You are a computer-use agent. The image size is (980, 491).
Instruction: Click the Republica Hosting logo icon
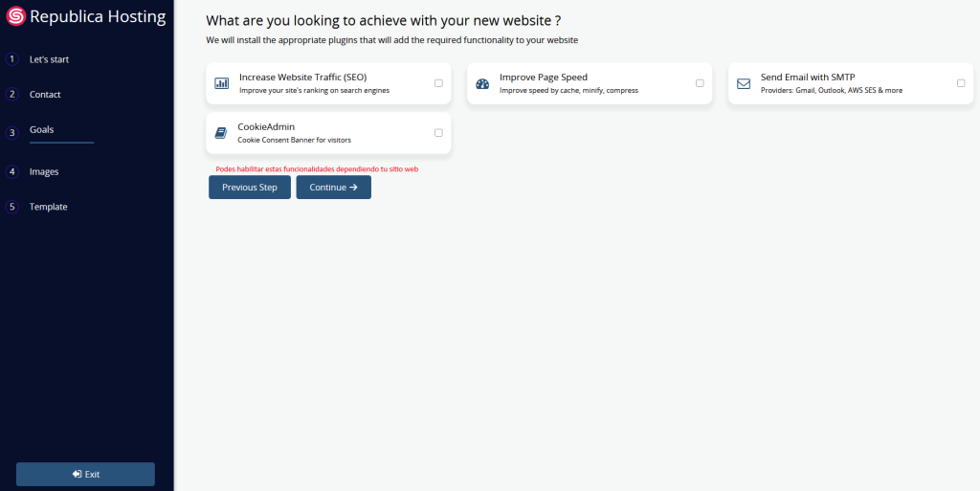click(x=15, y=17)
